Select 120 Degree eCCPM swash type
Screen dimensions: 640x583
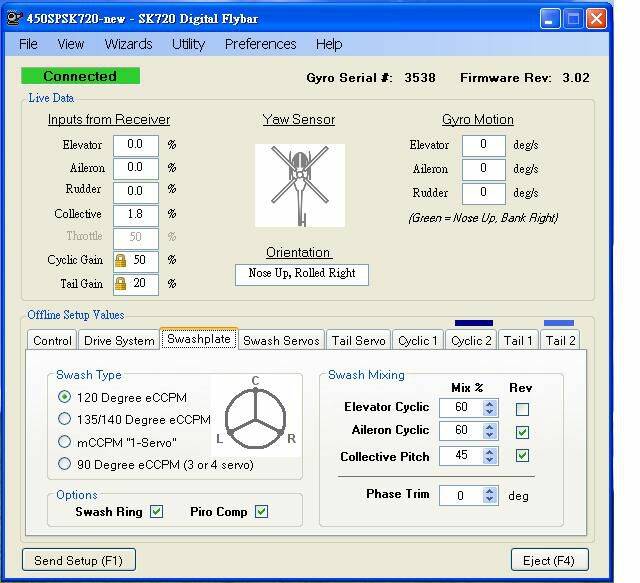pyautogui.click(x=64, y=397)
